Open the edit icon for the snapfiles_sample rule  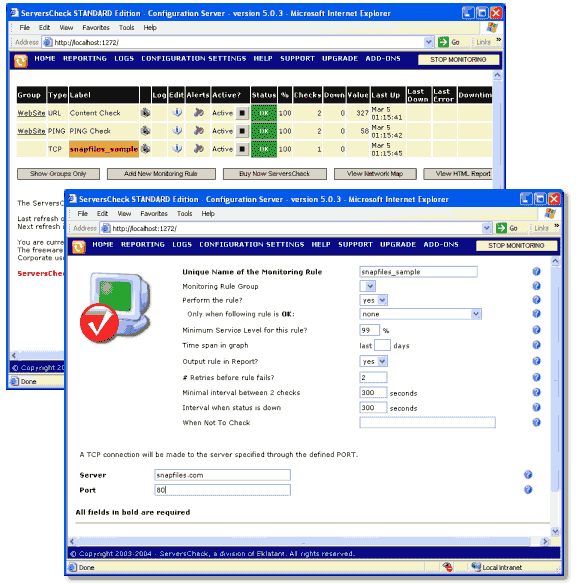click(177, 149)
